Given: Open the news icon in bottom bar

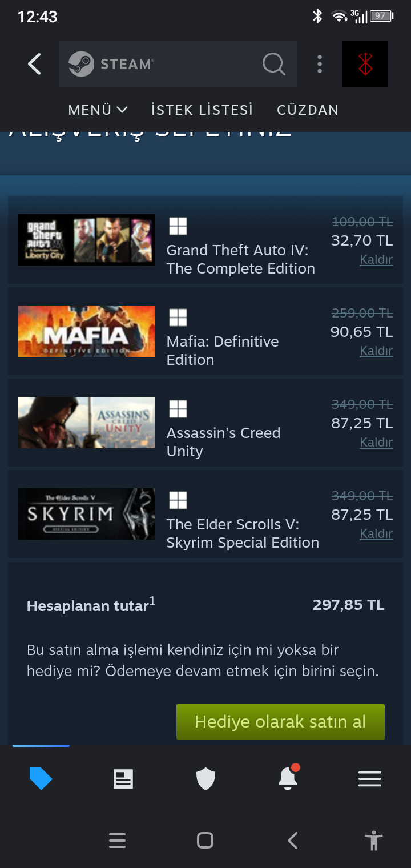Looking at the screenshot, I should (123, 779).
